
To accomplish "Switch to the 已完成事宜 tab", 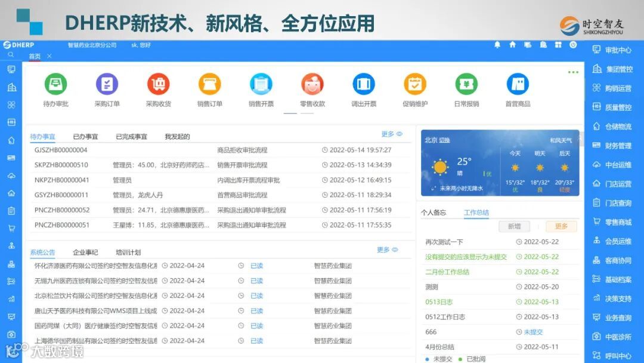I will pos(131,137).
